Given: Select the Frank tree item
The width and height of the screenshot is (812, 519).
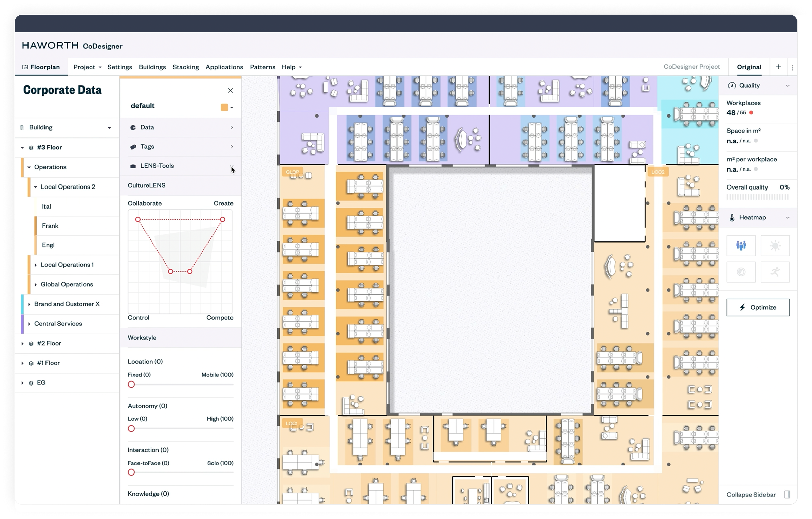Looking at the screenshot, I should coord(50,226).
